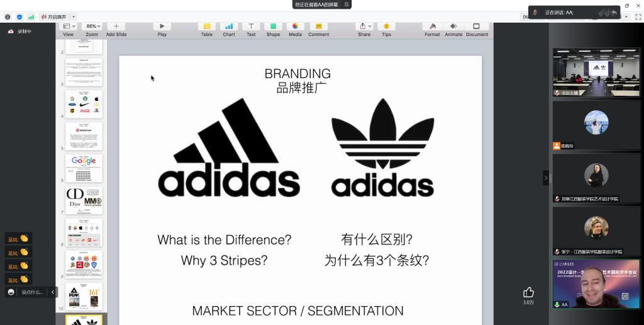Open the Shape tool
This screenshot has width=644, height=325.
273,26
